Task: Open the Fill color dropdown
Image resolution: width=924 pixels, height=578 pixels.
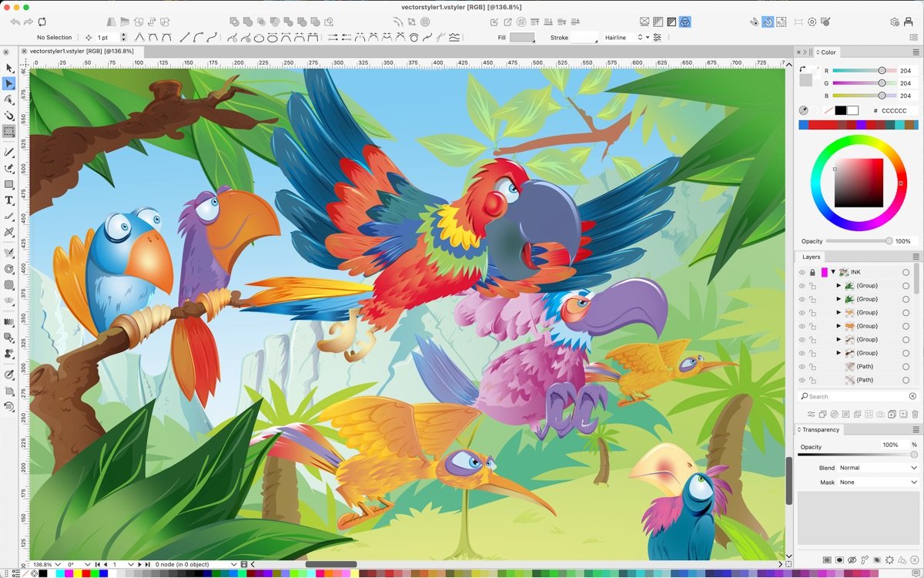Action: click(523, 37)
